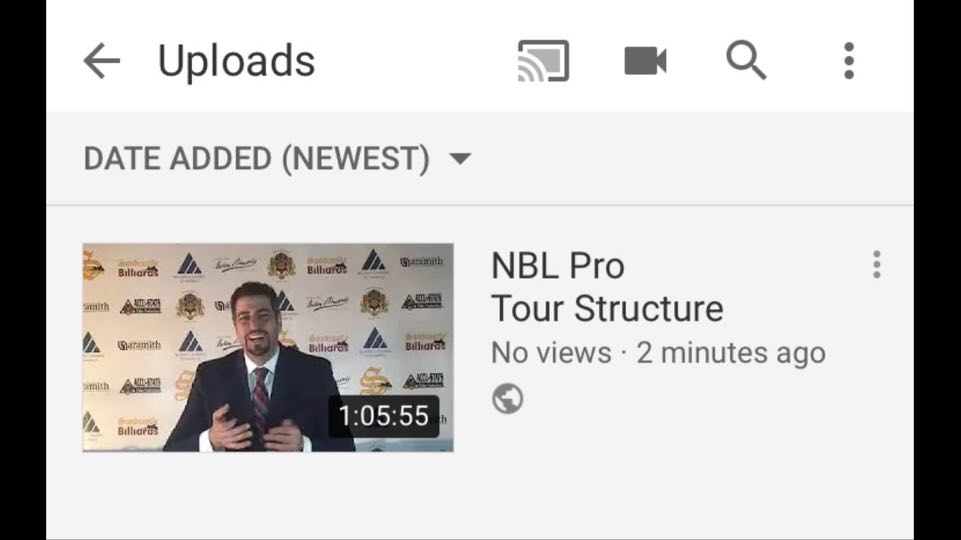Click the 2 minutes ago timestamp

click(x=731, y=353)
